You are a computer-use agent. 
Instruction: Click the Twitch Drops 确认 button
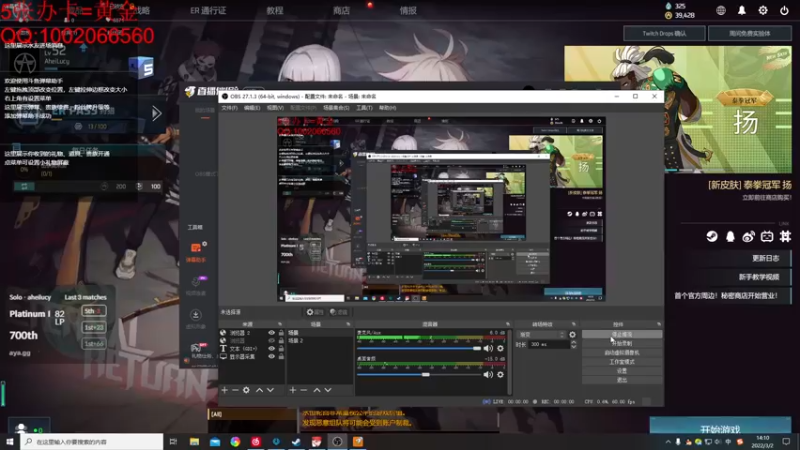(664, 34)
